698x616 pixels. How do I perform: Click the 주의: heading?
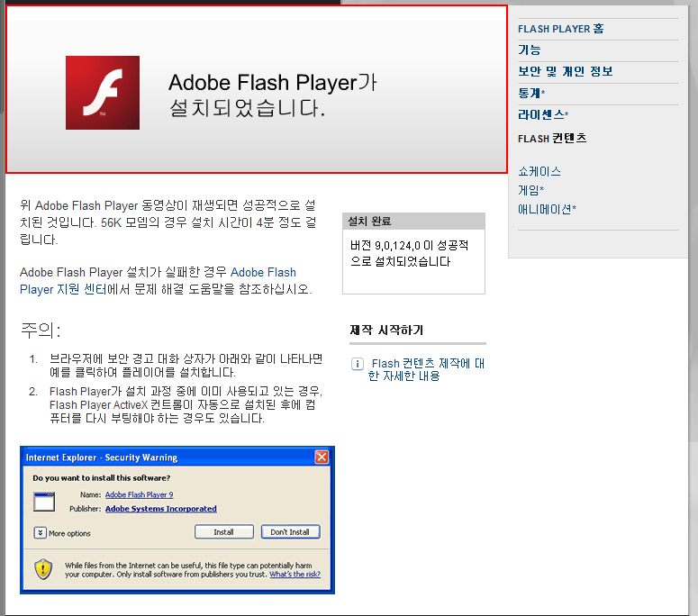[x=41, y=331]
